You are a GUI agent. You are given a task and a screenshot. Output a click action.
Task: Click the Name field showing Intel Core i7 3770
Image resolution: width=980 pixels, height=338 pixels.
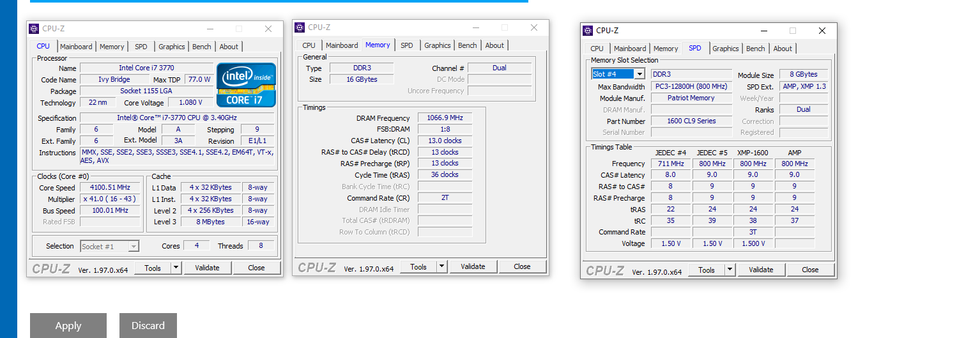tap(146, 68)
